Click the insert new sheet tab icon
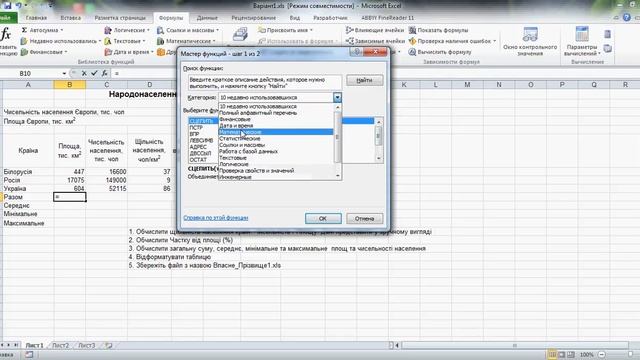Viewport: 640px width, 360px height. (109, 345)
